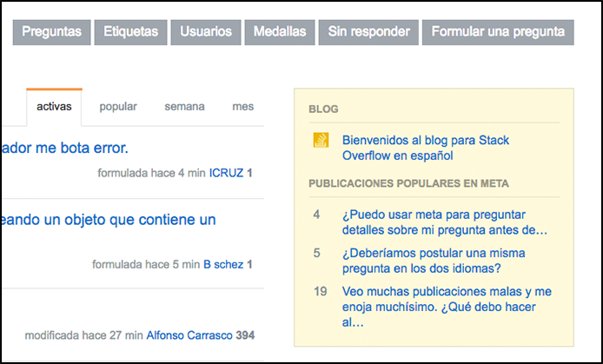Open 'Veo muchas publicaciones malas' meta post

pyautogui.click(x=447, y=307)
